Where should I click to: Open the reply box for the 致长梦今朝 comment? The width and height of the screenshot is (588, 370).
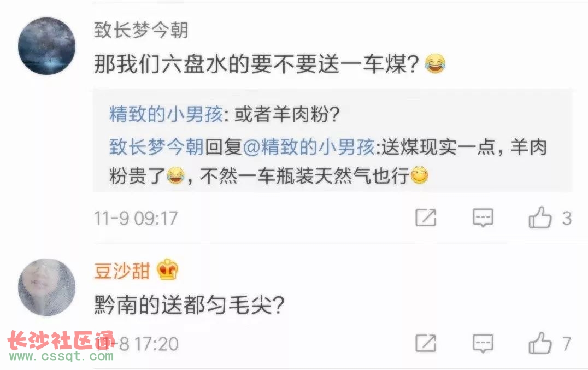483,218
